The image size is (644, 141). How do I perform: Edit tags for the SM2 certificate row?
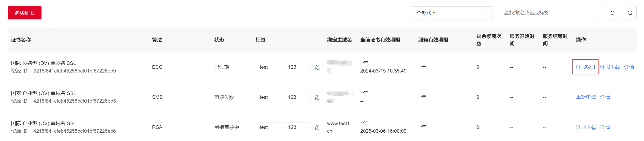[317, 97]
